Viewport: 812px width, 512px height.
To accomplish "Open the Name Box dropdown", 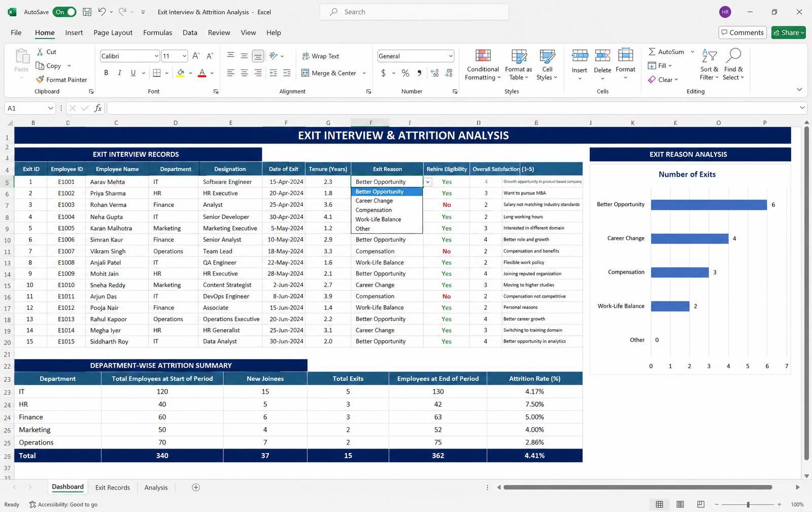I will tap(50, 108).
